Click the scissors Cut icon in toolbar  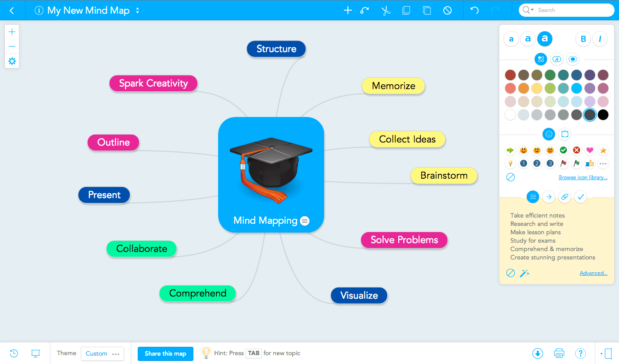(386, 11)
